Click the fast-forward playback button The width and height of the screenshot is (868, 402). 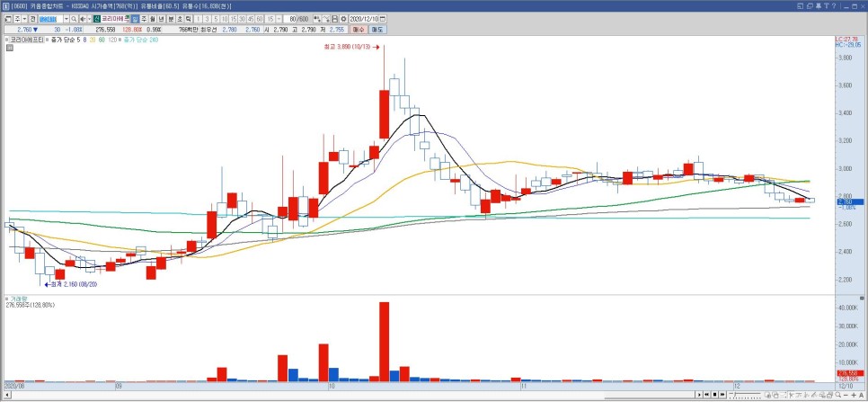[x=722, y=394]
